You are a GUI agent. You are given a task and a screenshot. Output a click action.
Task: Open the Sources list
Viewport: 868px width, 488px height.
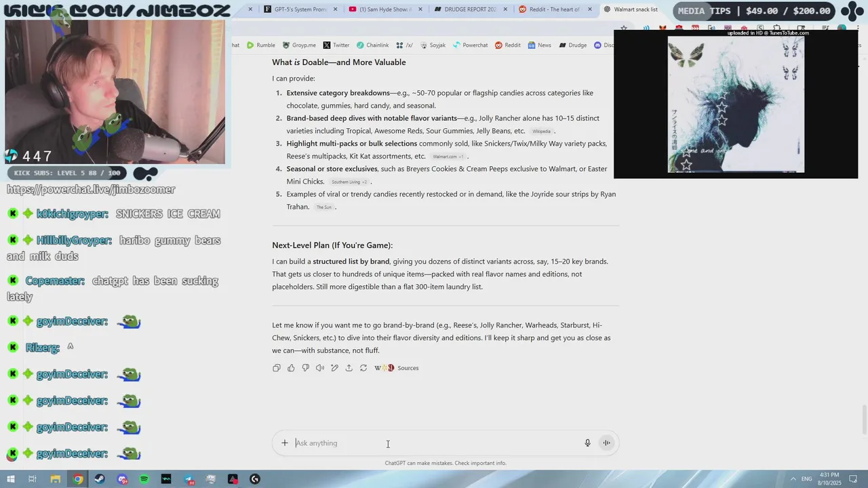point(397,368)
